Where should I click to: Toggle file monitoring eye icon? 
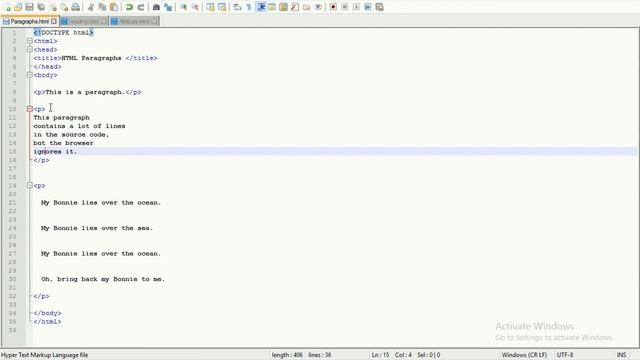coord(318,7)
